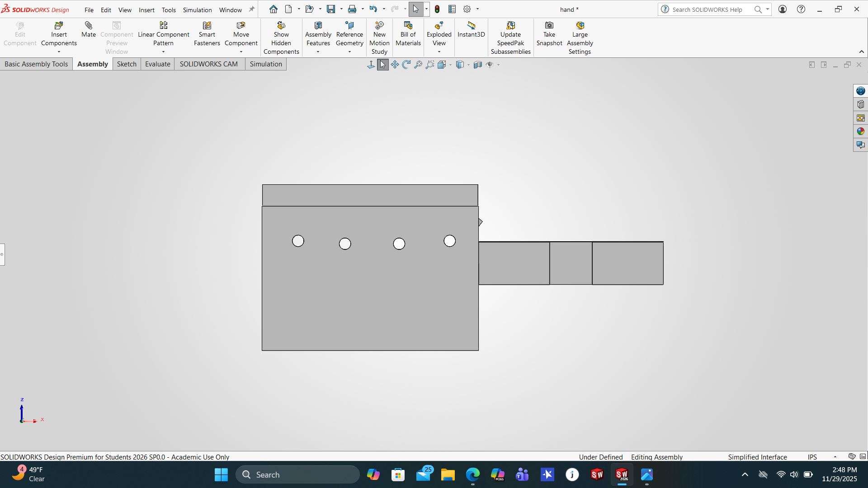
Task: Open Hide/Show Items dropdown arrow
Action: coord(498,65)
